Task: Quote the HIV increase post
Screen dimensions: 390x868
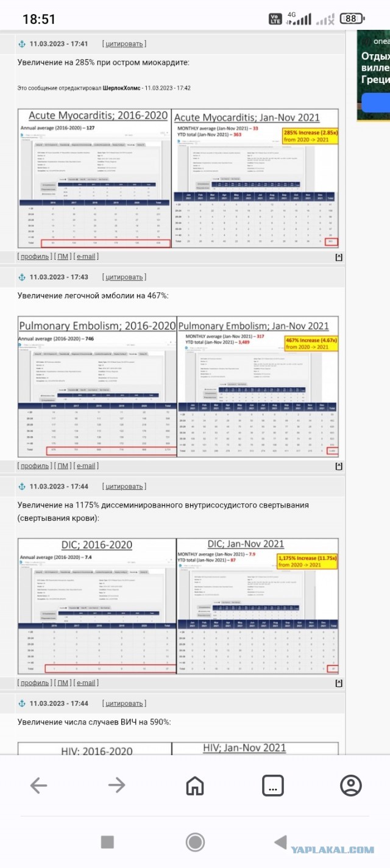Action: click(124, 703)
